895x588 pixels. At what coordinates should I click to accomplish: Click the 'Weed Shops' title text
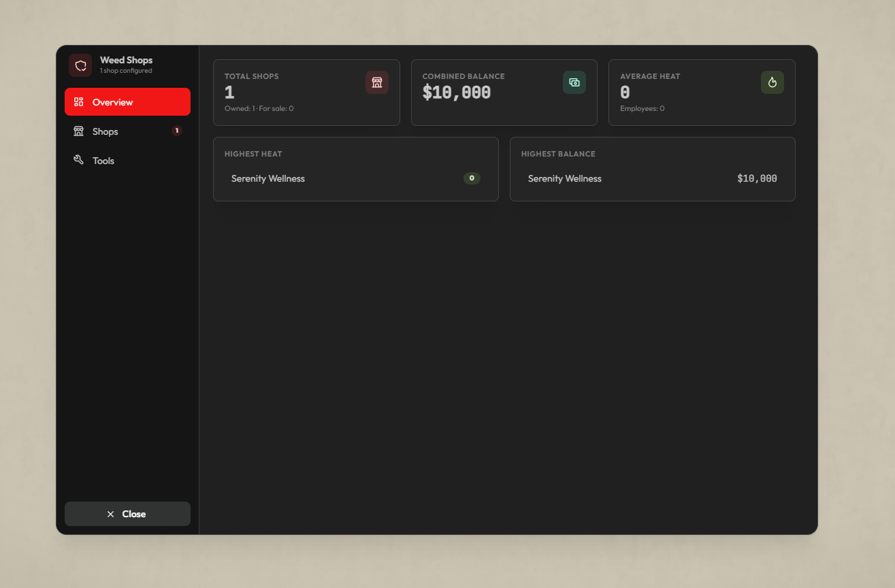pyautogui.click(x=126, y=60)
